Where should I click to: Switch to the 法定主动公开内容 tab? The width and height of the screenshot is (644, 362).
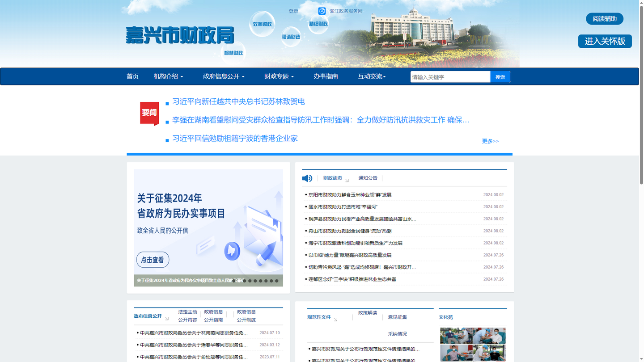point(187,316)
